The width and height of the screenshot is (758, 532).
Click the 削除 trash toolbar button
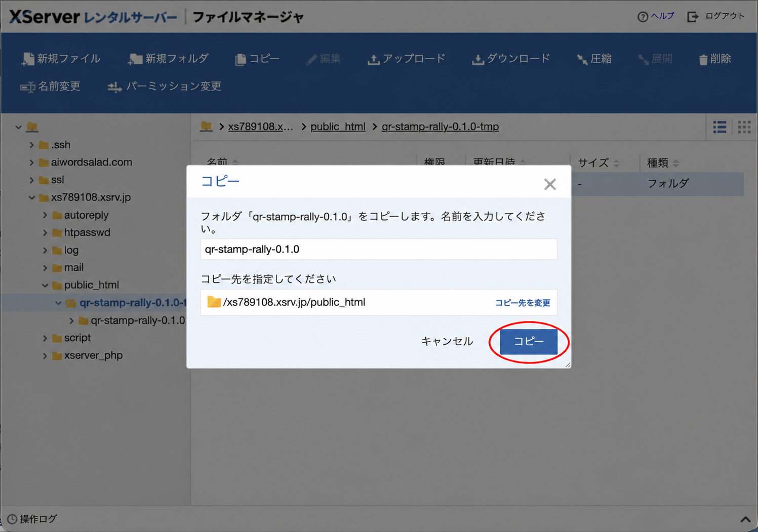click(715, 59)
